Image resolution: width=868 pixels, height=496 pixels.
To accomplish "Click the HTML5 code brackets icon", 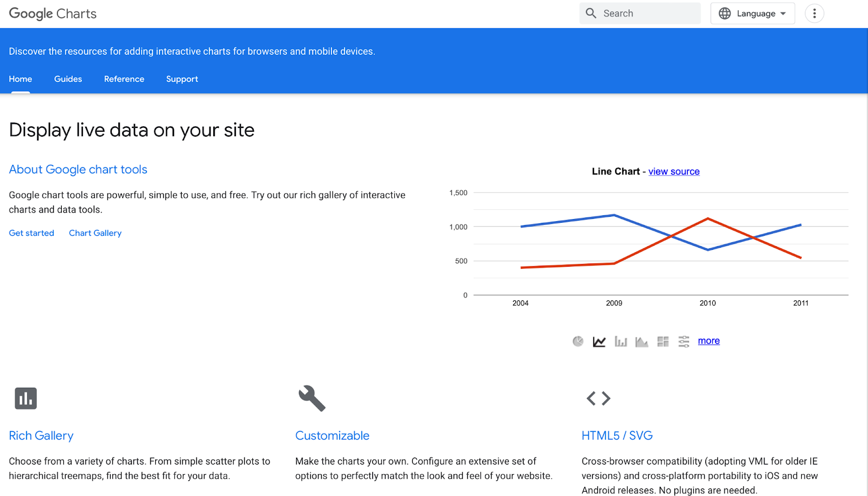I will [x=598, y=398].
